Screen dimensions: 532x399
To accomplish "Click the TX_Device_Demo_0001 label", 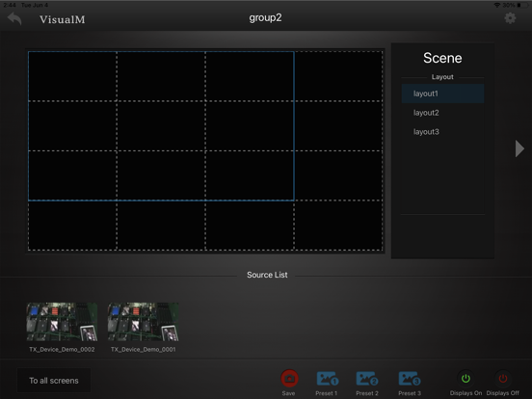I will click(x=144, y=349).
